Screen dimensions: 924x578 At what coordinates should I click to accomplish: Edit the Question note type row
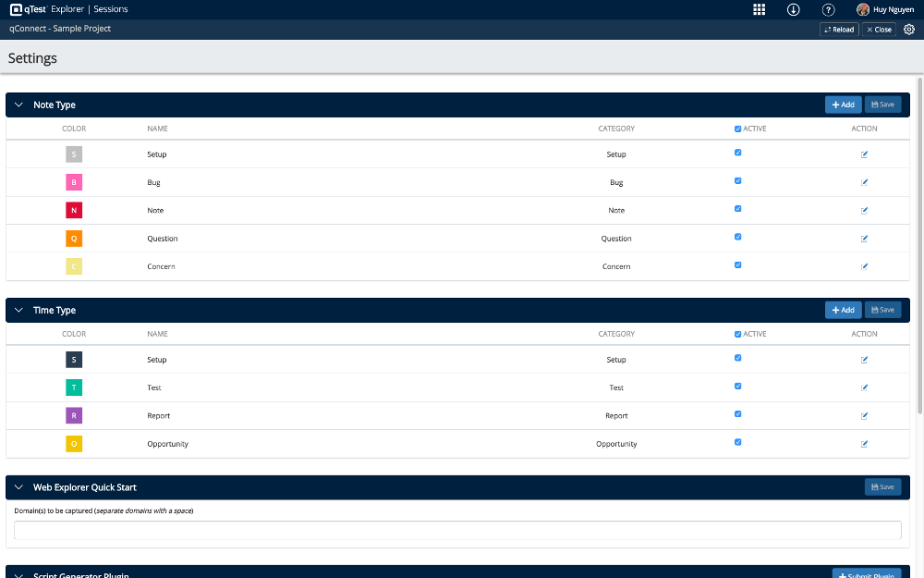point(864,239)
